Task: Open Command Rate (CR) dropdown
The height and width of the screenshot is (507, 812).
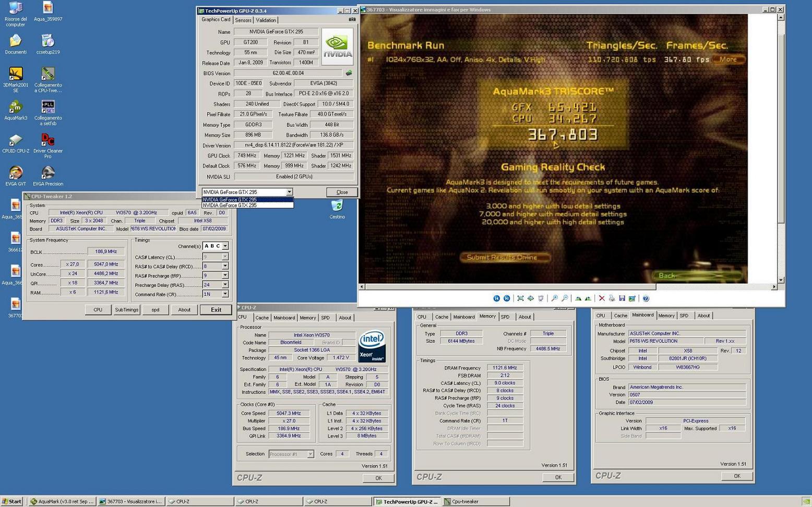Action: point(225,294)
